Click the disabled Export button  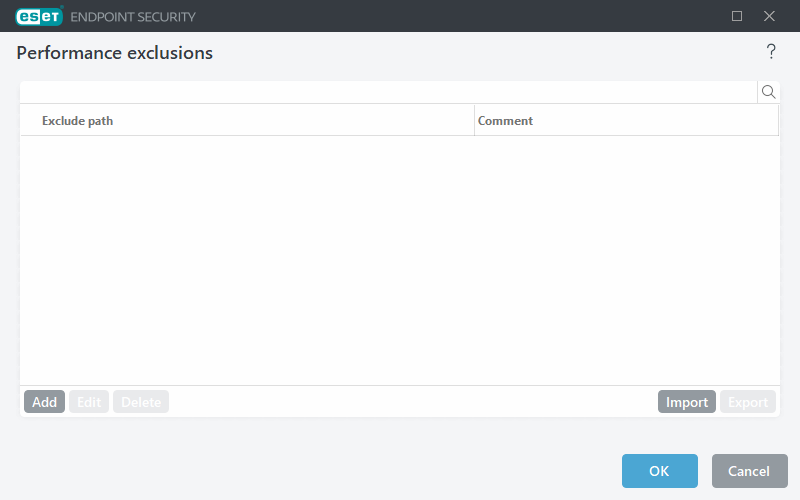747,402
